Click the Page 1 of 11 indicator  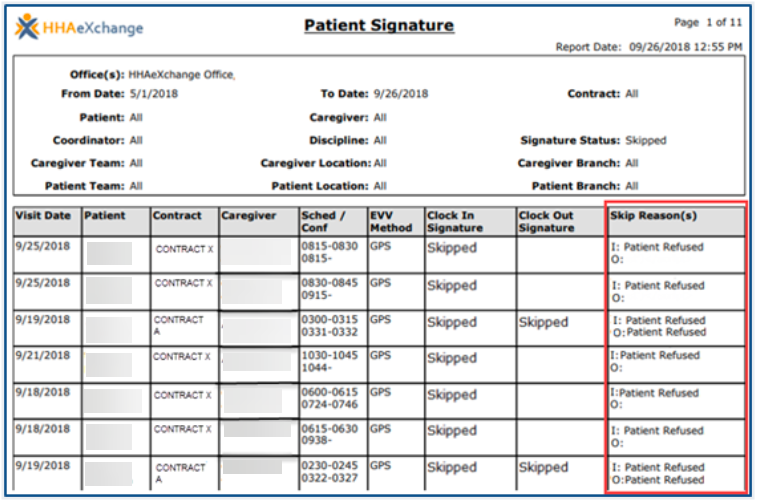708,22
